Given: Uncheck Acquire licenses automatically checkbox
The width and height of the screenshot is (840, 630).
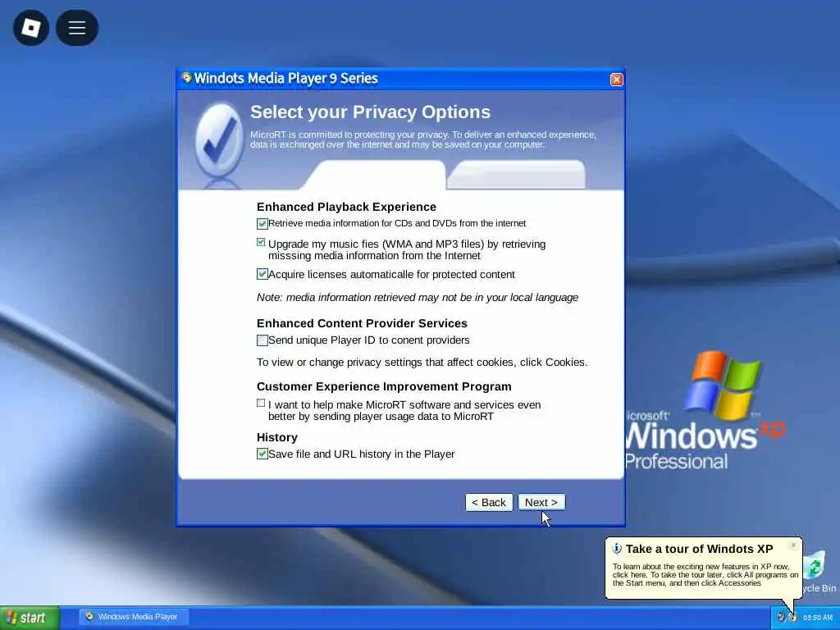Looking at the screenshot, I should (262, 274).
